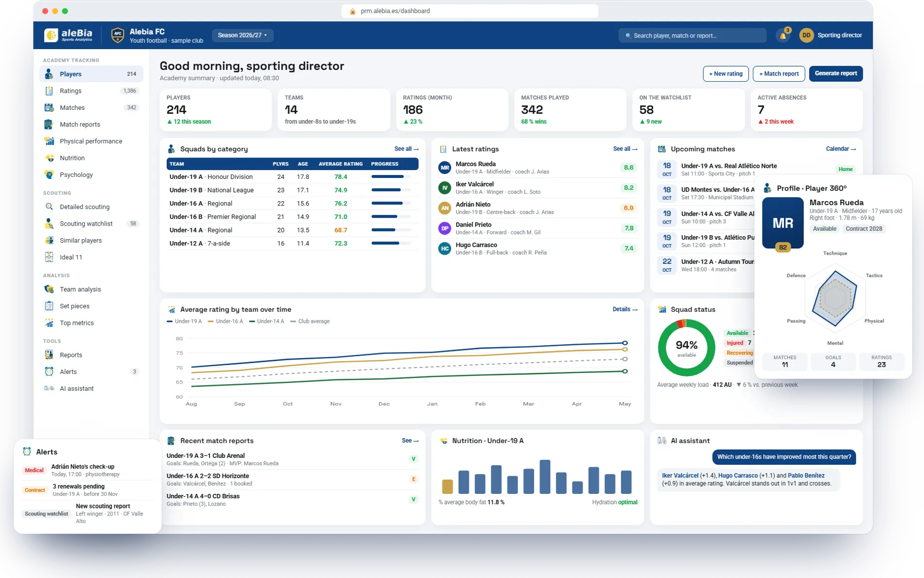Screen dimensions: 924x578
Task: Click progress bar of Under-19 A row
Action: click(x=391, y=176)
